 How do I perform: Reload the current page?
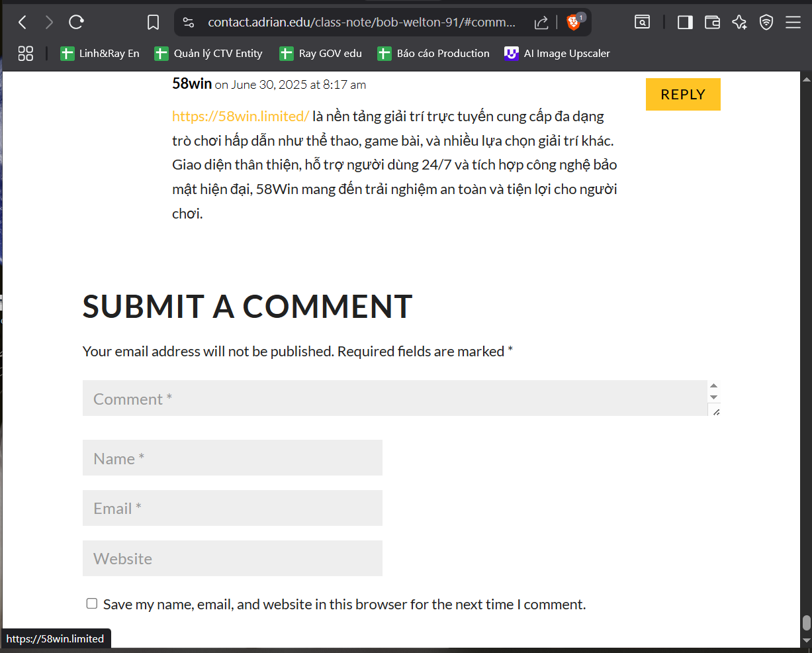coord(76,23)
